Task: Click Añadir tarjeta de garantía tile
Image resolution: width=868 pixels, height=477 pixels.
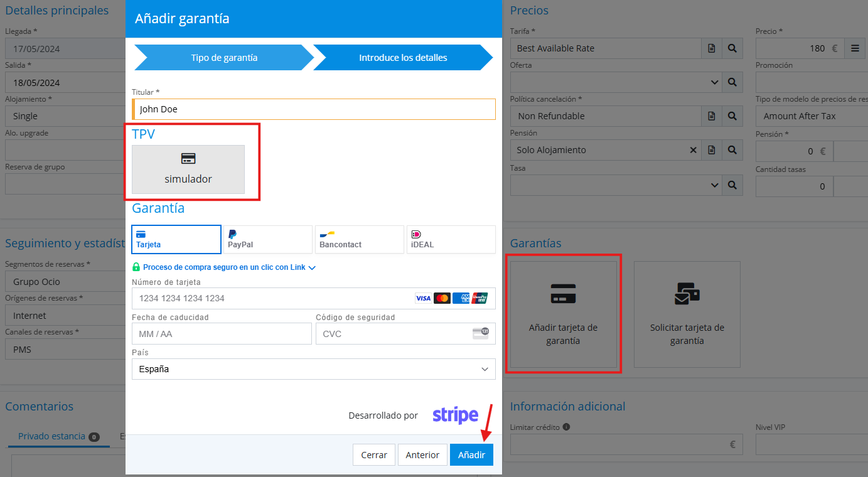Action: click(x=563, y=314)
